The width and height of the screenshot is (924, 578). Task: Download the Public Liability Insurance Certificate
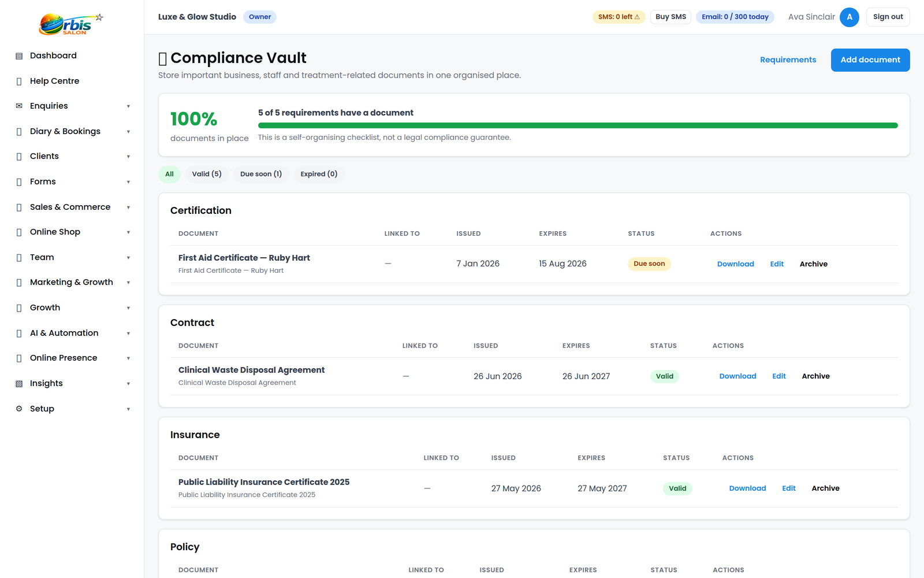tap(747, 488)
